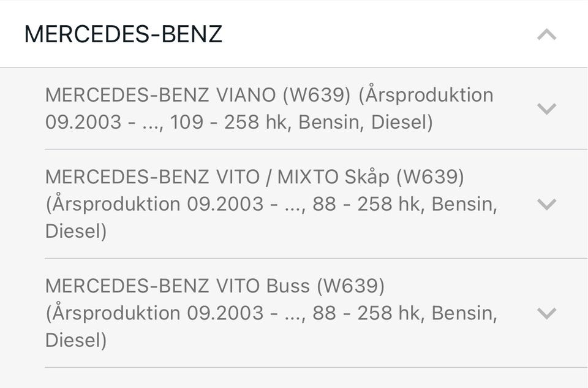Expand the MERCEDES-BENZ VIANO (W639) chevron

click(546, 108)
